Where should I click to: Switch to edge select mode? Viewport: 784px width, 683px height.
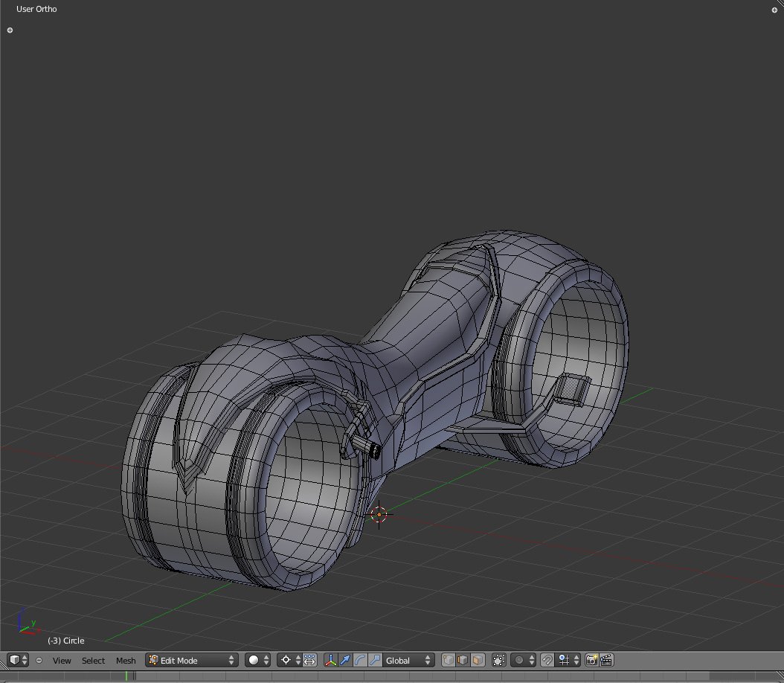pos(463,660)
